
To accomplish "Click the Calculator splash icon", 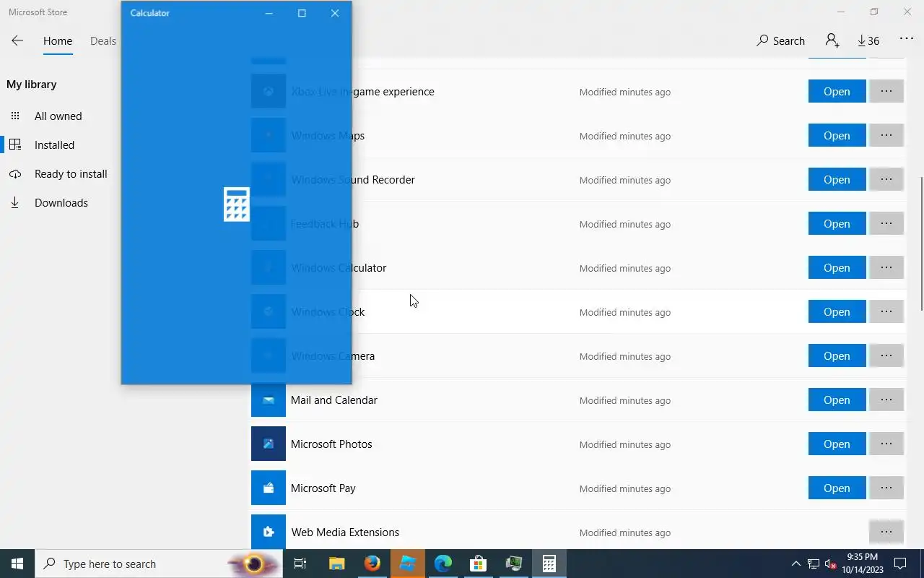I will coord(237,204).
